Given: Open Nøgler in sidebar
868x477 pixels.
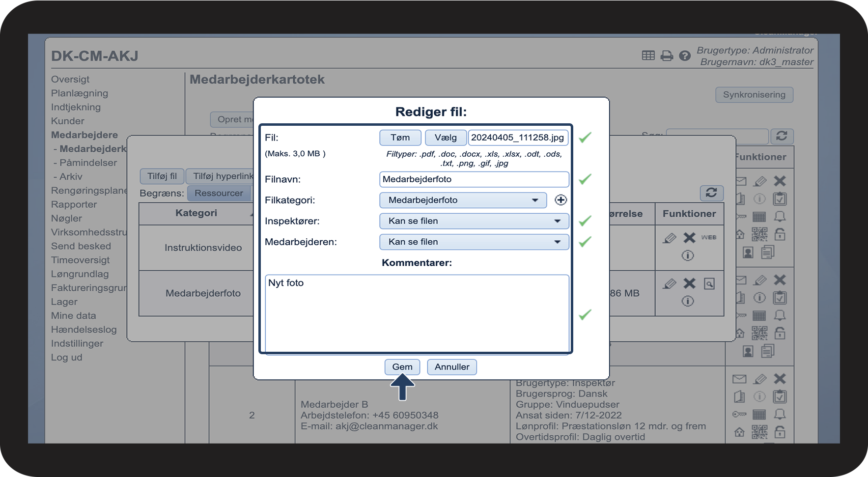Looking at the screenshot, I should pos(66,218).
